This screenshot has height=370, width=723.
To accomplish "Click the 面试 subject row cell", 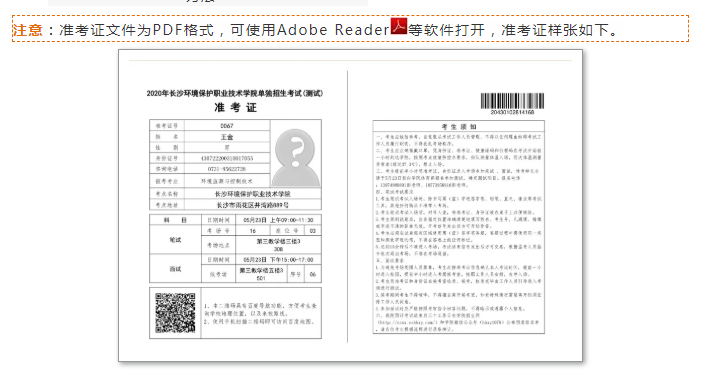I will click(175, 269).
